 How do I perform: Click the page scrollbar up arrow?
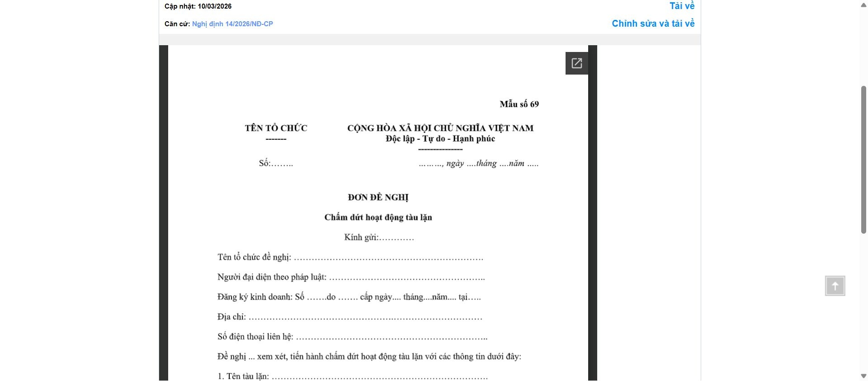(863, 5)
